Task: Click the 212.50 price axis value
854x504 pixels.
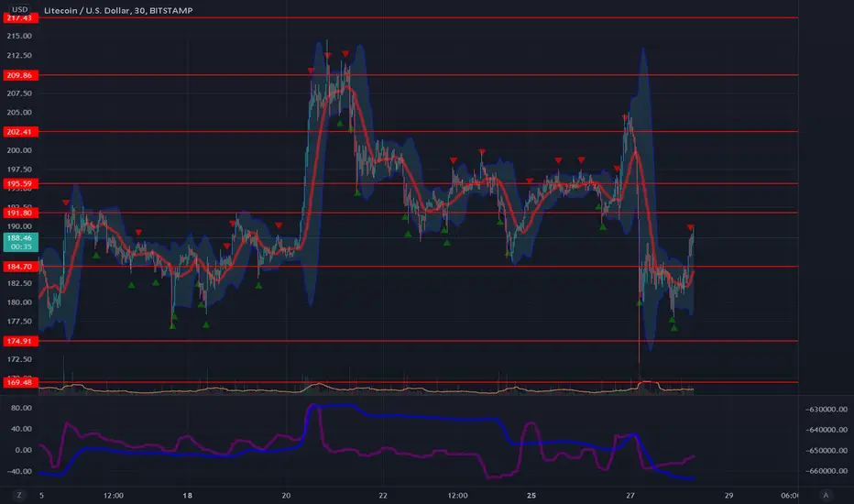Action: (19, 56)
